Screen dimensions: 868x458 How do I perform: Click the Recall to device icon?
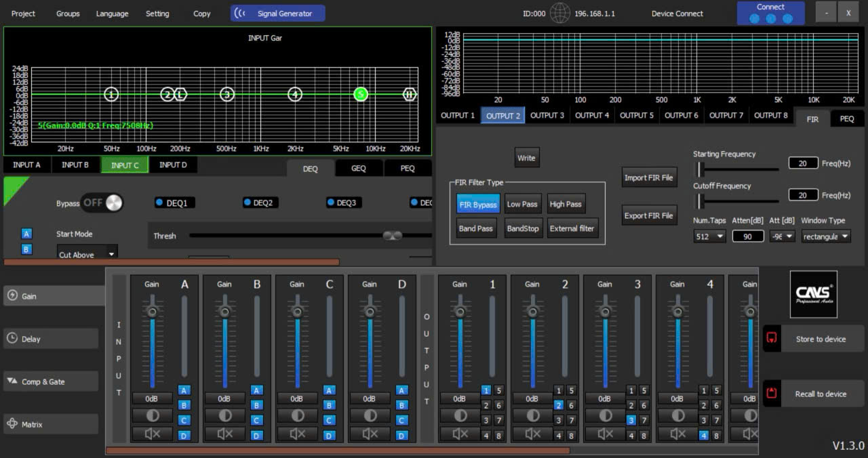(772, 394)
